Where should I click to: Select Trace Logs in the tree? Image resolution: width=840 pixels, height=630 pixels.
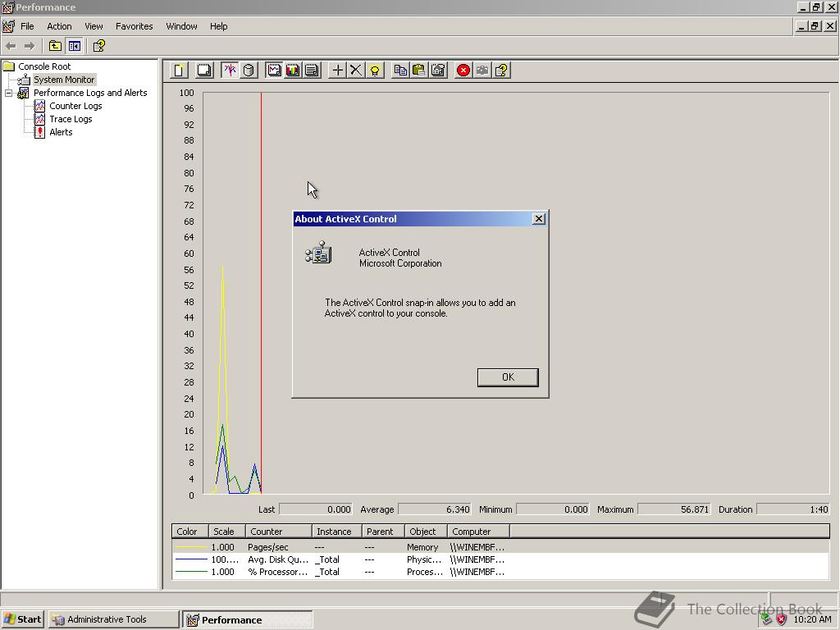[x=71, y=119]
